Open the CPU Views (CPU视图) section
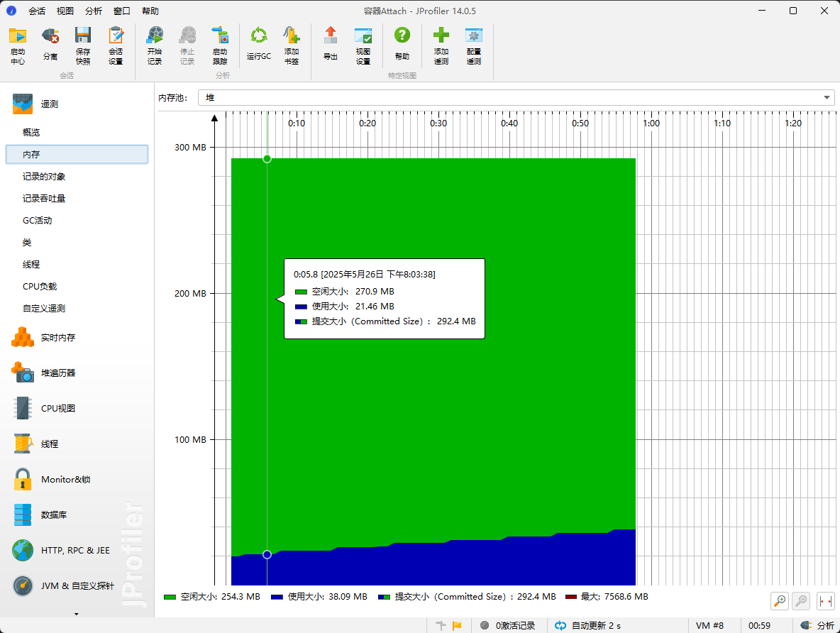This screenshot has height=633, width=840. (77, 409)
